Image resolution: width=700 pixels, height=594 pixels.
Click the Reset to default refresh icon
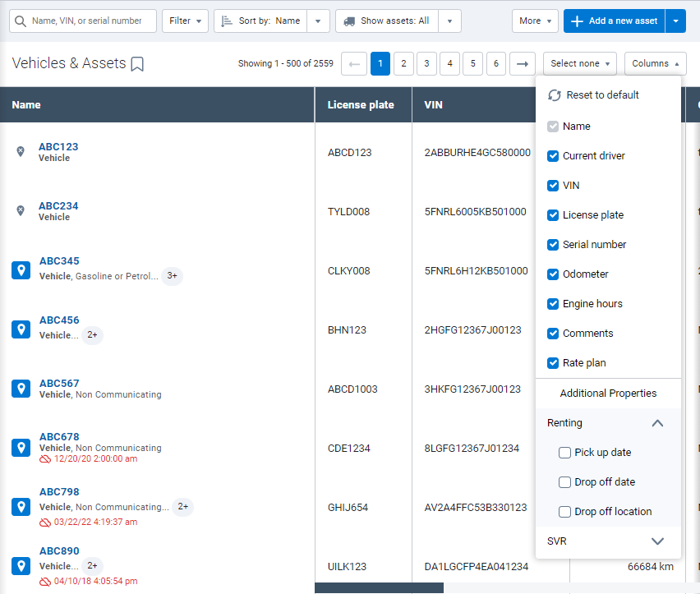click(555, 94)
